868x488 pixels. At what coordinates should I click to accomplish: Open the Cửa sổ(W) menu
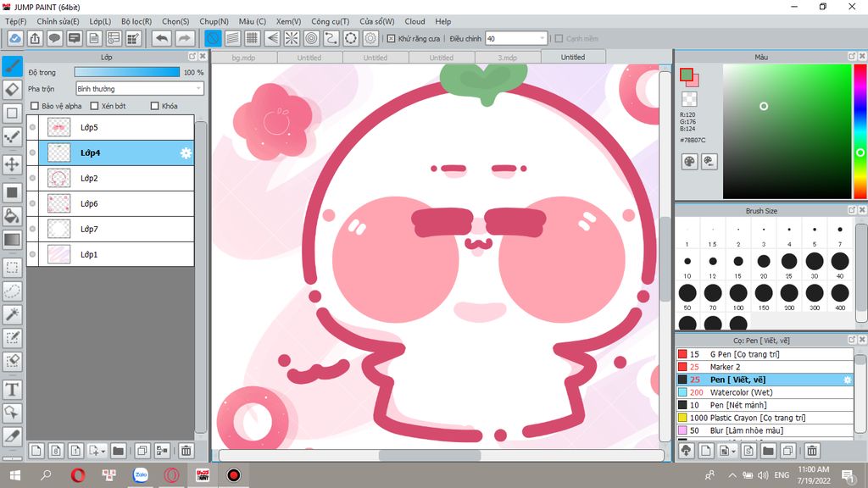[377, 21]
